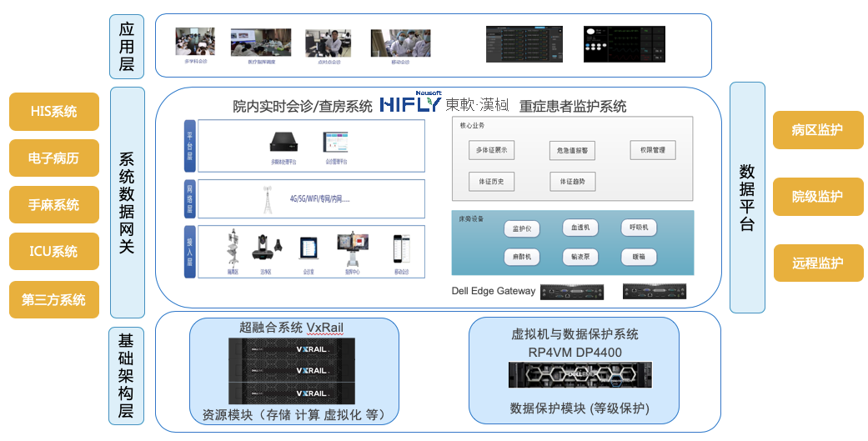Select the middle VxRail server unit
Viewport: 868px width, 441px height.
pos(293,370)
